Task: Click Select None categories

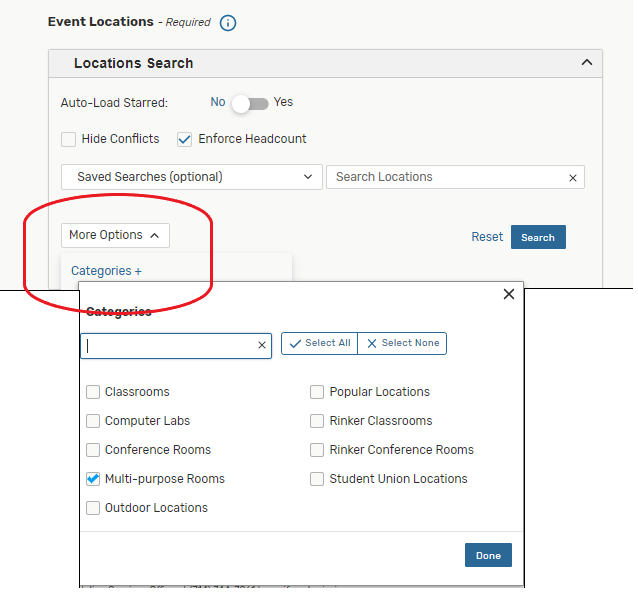Action: click(402, 343)
